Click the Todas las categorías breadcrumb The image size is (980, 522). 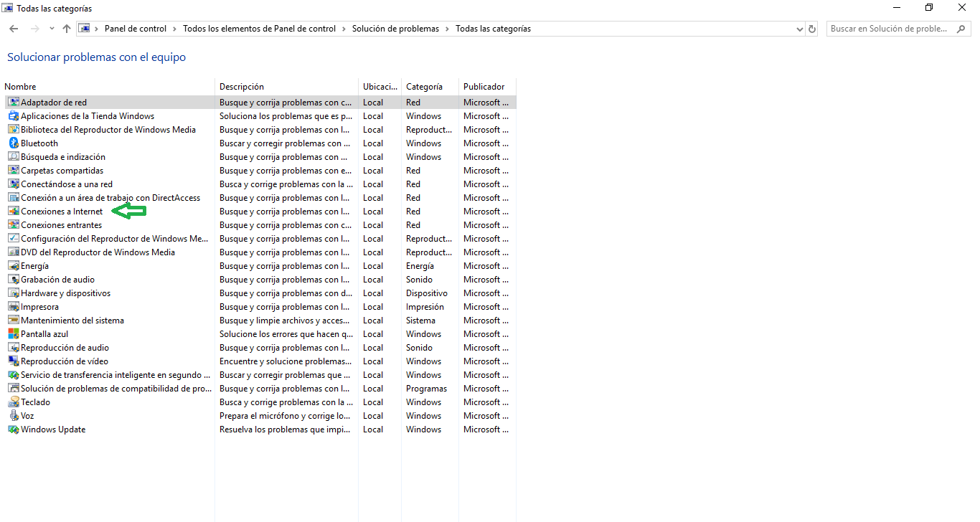point(493,29)
